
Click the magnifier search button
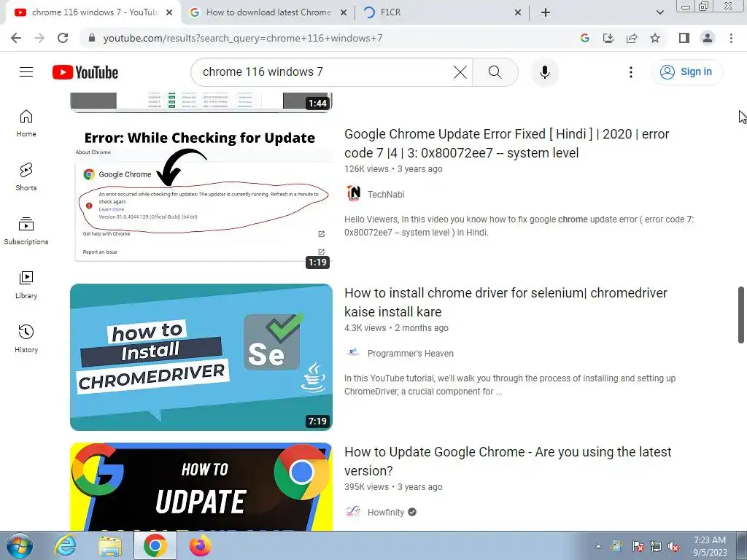495,72
